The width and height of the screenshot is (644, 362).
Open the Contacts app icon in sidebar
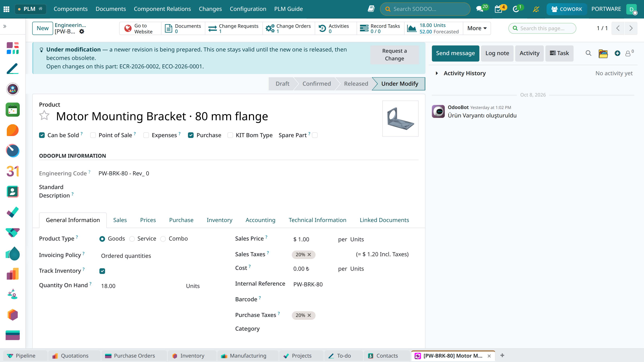12,192
